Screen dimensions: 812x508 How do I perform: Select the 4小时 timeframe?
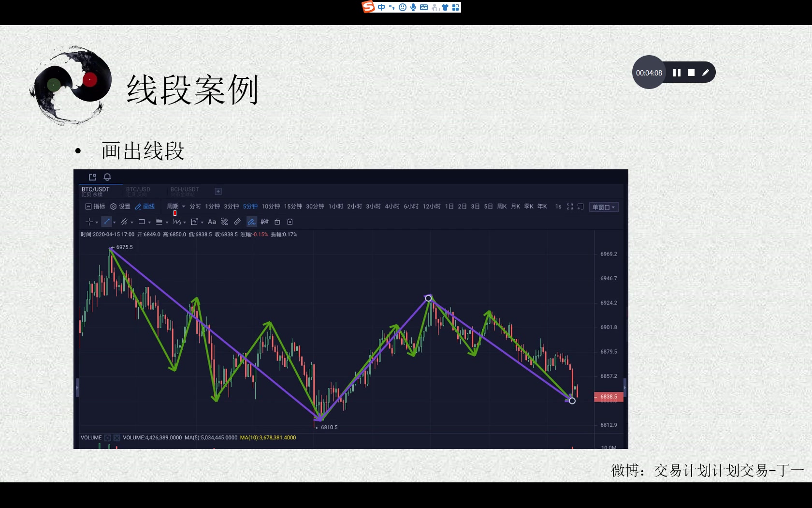[x=392, y=207]
